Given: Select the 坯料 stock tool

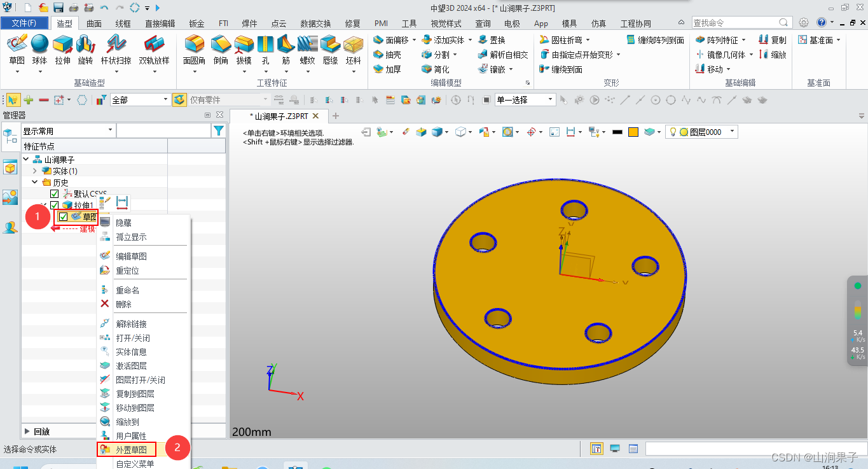Looking at the screenshot, I should coord(353,50).
